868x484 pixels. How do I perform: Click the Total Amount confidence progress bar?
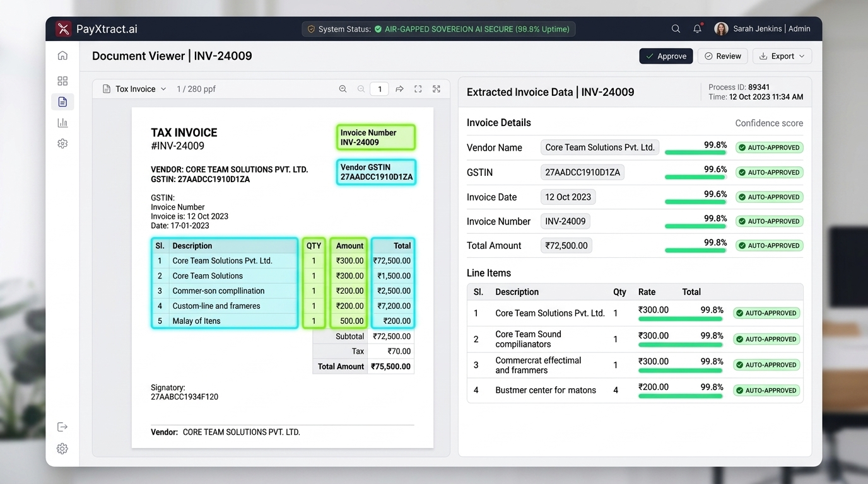pos(696,251)
